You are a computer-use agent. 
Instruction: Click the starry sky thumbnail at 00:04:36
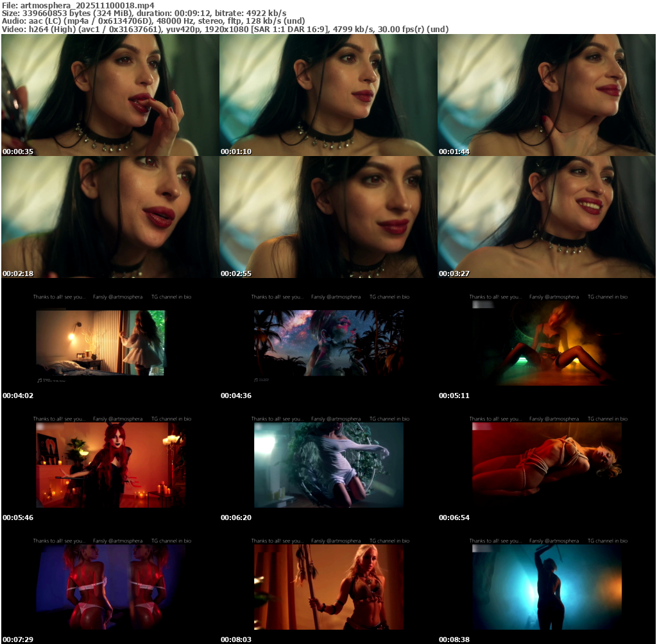(x=329, y=343)
